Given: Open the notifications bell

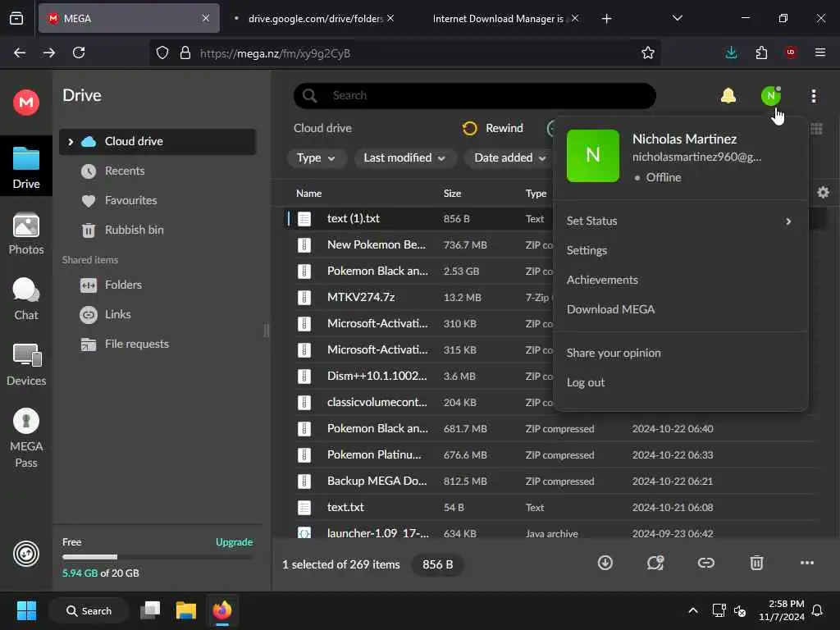Looking at the screenshot, I should point(728,96).
